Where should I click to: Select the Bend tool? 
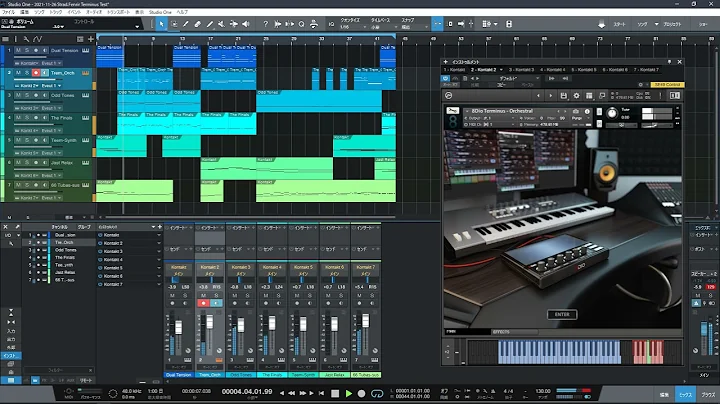[x=233, y=24]
